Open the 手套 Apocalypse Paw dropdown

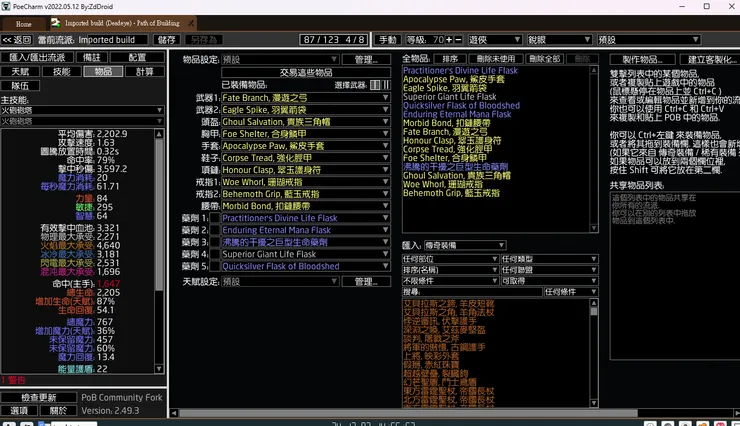click(306, 146)
